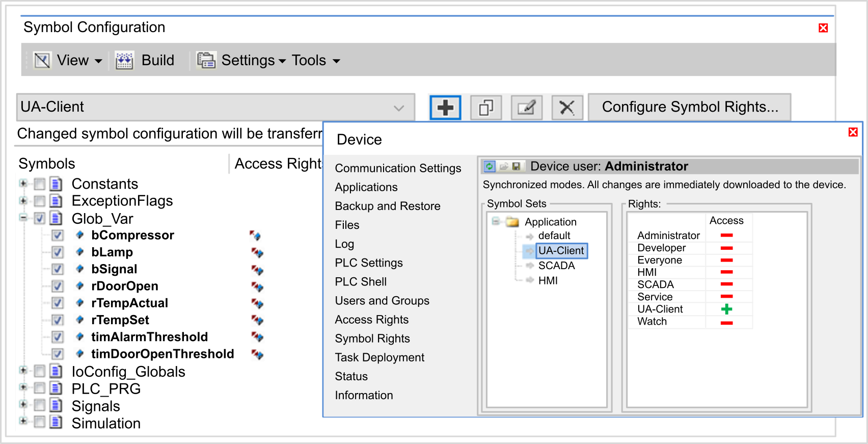Viewport: 868px width, 444px height.
Task: Click the green refresh icon beside Device user
Action: tap(490, 166)
